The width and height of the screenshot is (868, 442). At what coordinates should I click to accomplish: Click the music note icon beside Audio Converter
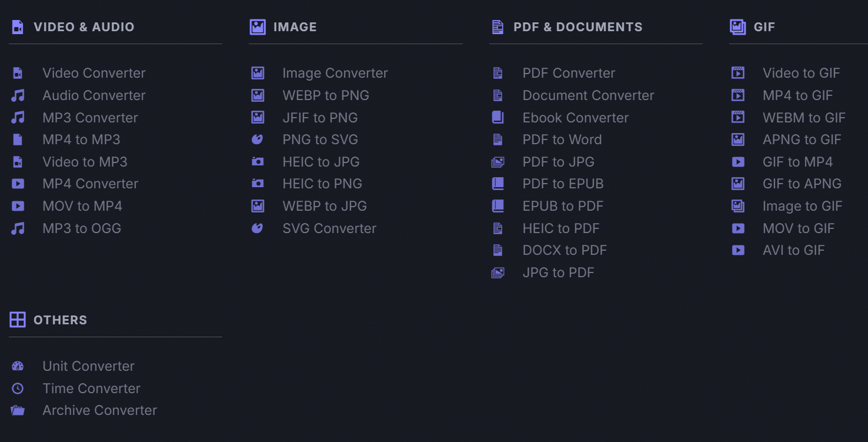coord(18,95)
